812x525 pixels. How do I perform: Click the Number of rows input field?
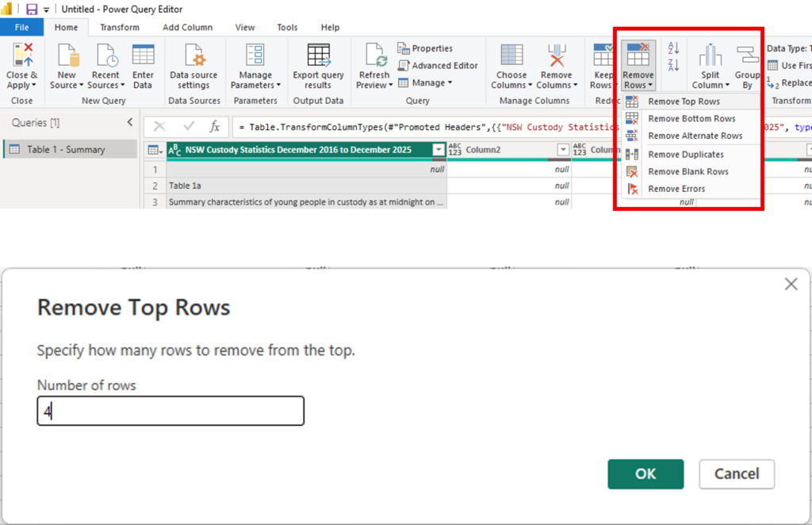click(170, 412)
